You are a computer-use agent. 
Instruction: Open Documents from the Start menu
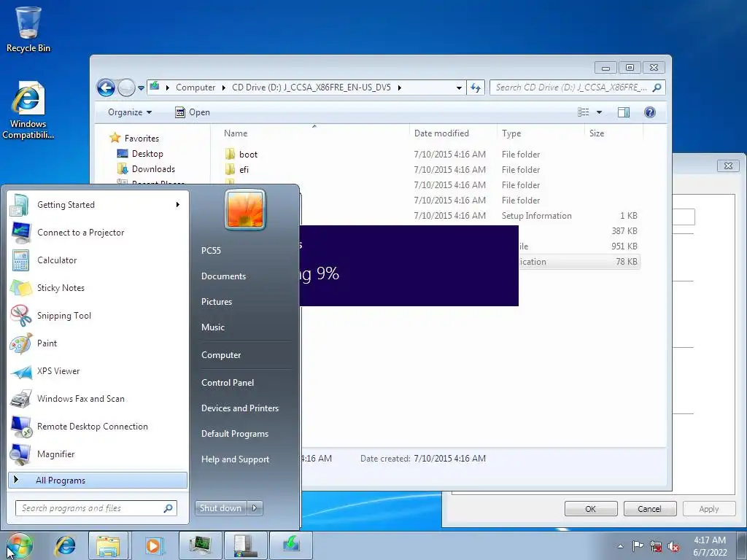click(x=224, y=276)
